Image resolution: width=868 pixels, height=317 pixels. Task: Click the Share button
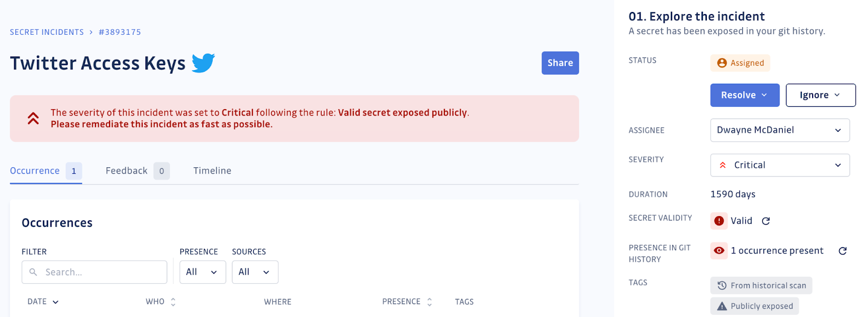pyautogui.click(x=560, y=63)
